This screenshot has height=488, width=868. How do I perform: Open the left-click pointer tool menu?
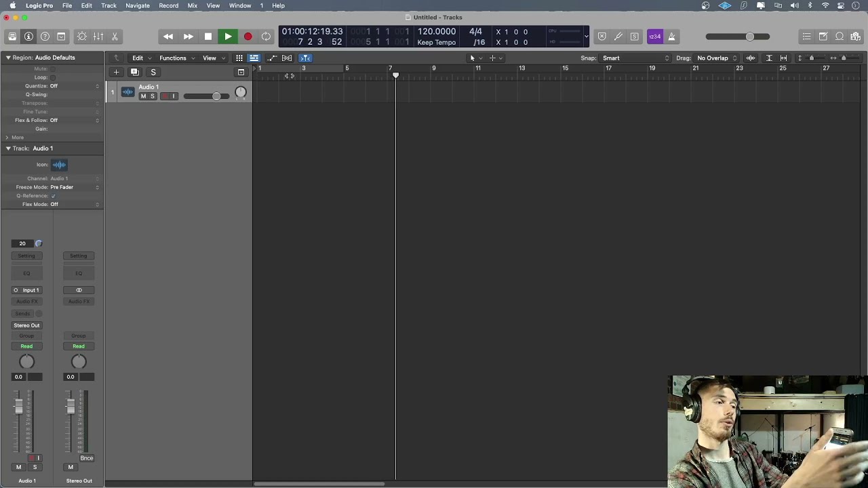[x=476, y=58]
